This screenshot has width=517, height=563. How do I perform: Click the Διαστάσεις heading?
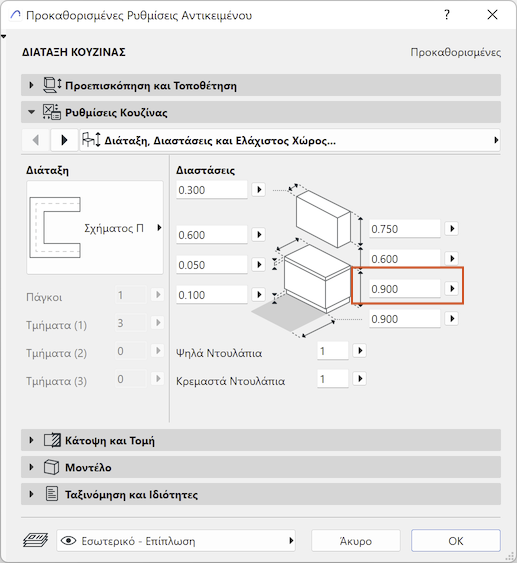[x=205, y=170]
